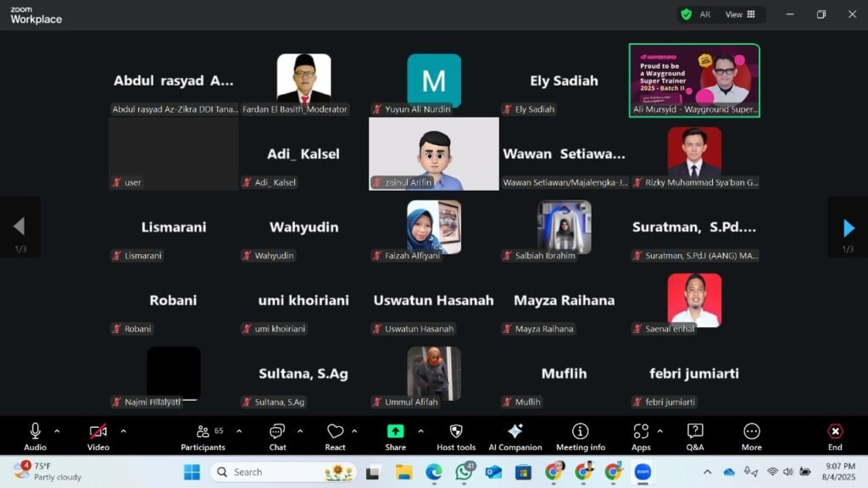Expand the share options arrow beside Share
The image size is (868, 488).
point(420,430)
